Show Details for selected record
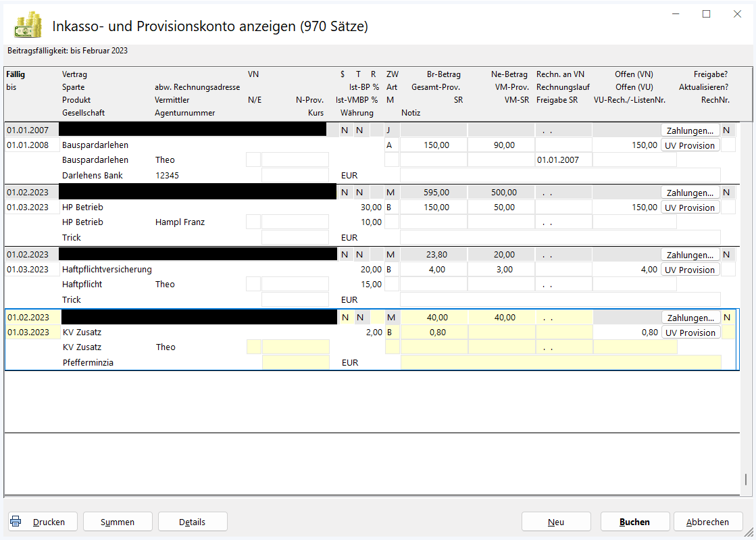This screenshot has height=540, width=756. (x=193, y=522)
